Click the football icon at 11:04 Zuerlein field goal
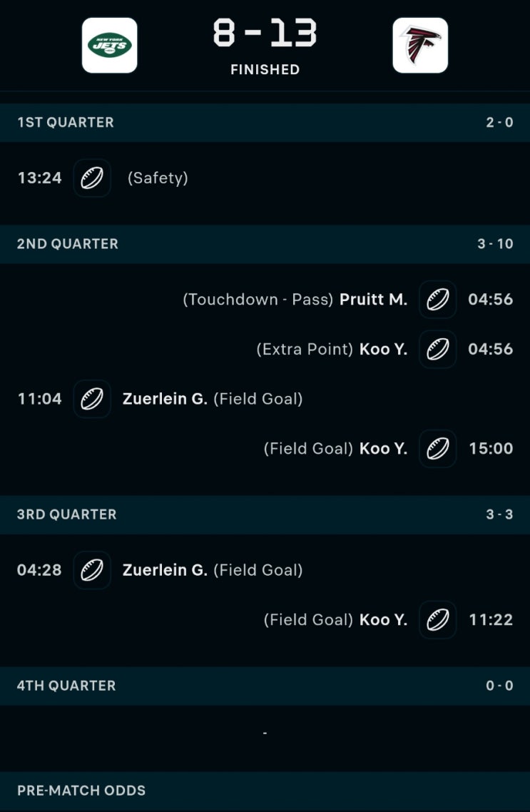Screen dimensions: 530x812 (92, 399)
